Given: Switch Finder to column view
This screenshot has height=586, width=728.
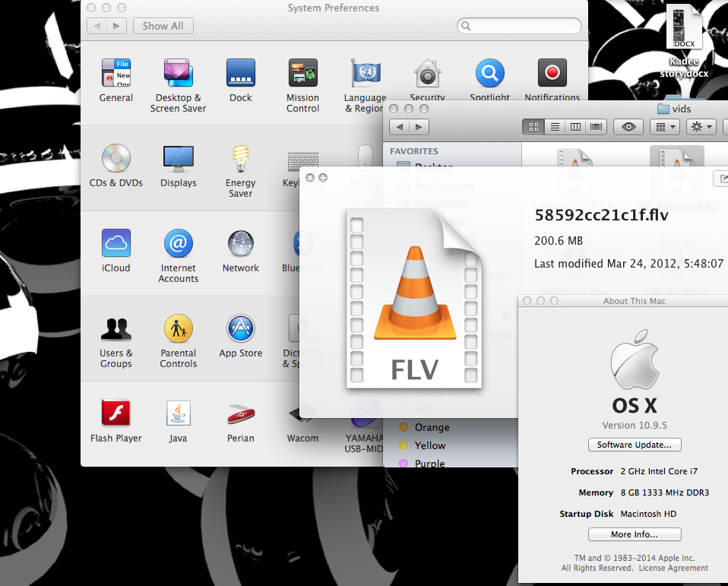Looking at the screenshot, I should click(x=575, y=127).
